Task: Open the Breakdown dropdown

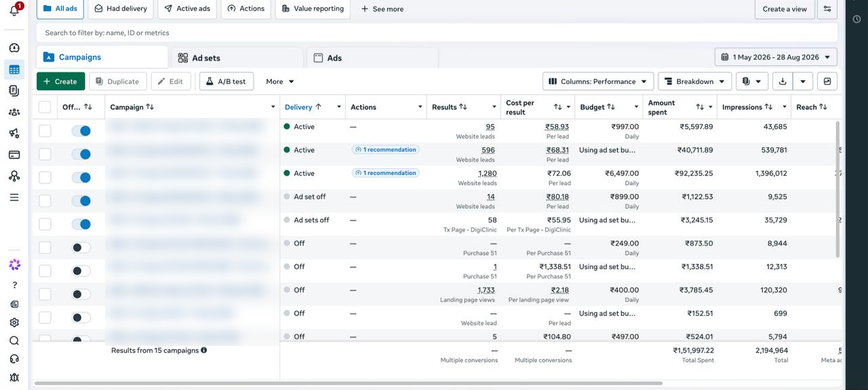Action: point(695,81)
